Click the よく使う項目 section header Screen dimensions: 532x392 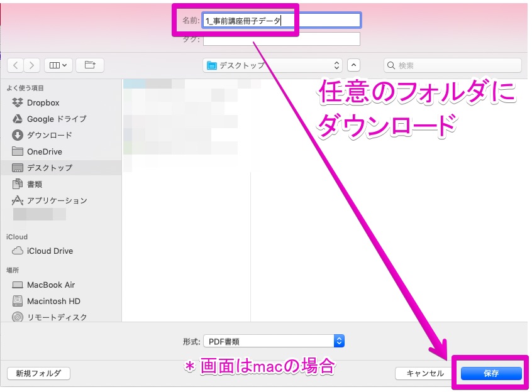[x=25, y=88]
